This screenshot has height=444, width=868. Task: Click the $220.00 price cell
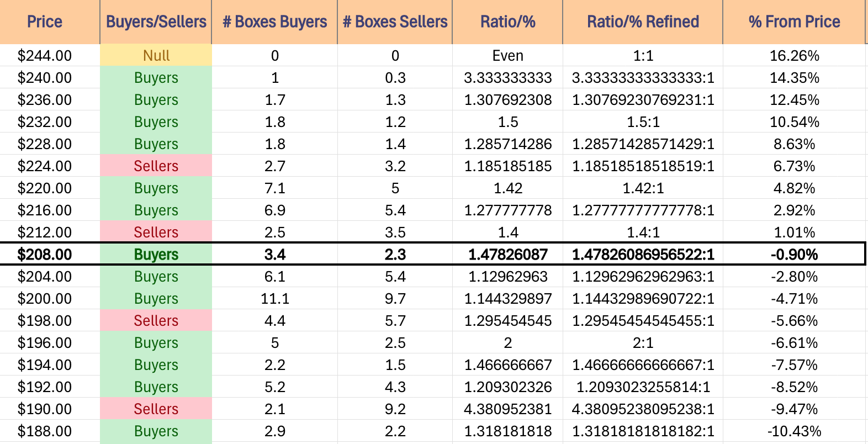(50, 188)
